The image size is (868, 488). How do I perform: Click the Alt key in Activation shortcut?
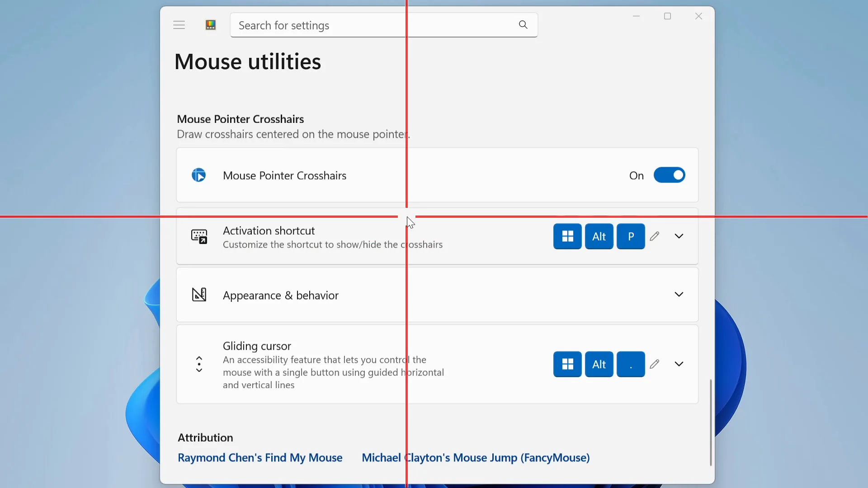599,236
